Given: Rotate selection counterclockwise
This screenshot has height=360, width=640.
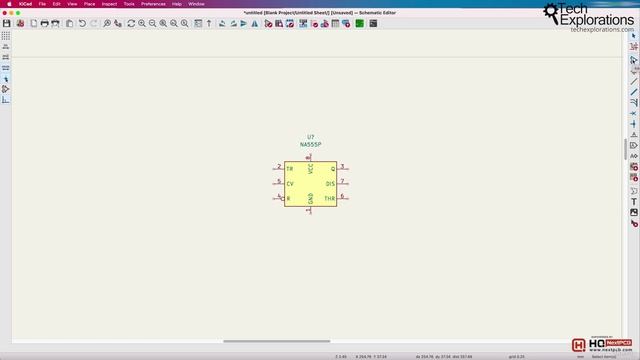Looking at the screenshot, I should 222,23.
